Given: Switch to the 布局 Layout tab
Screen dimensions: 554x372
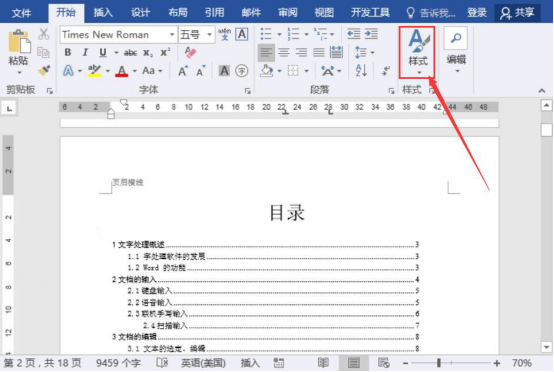Looking at the screenshot, I should tap(178, 13).
